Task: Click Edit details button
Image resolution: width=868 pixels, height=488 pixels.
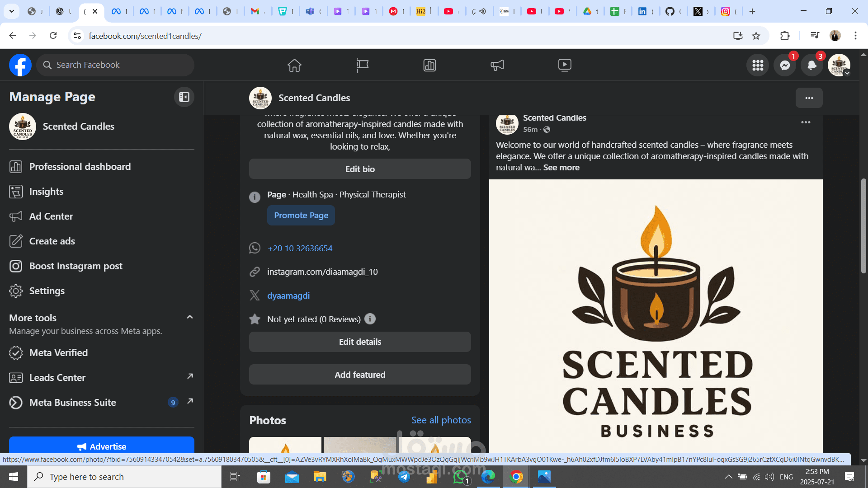Action: (x=360, y=342)
